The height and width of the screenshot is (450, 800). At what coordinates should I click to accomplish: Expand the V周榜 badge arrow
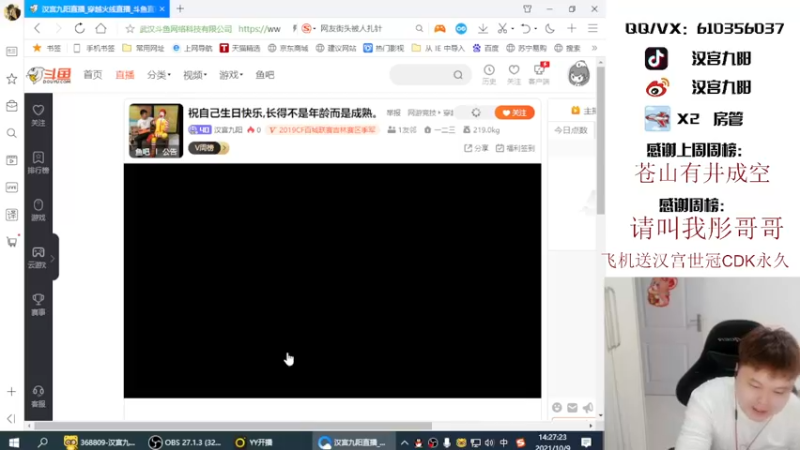click(224, 148)
